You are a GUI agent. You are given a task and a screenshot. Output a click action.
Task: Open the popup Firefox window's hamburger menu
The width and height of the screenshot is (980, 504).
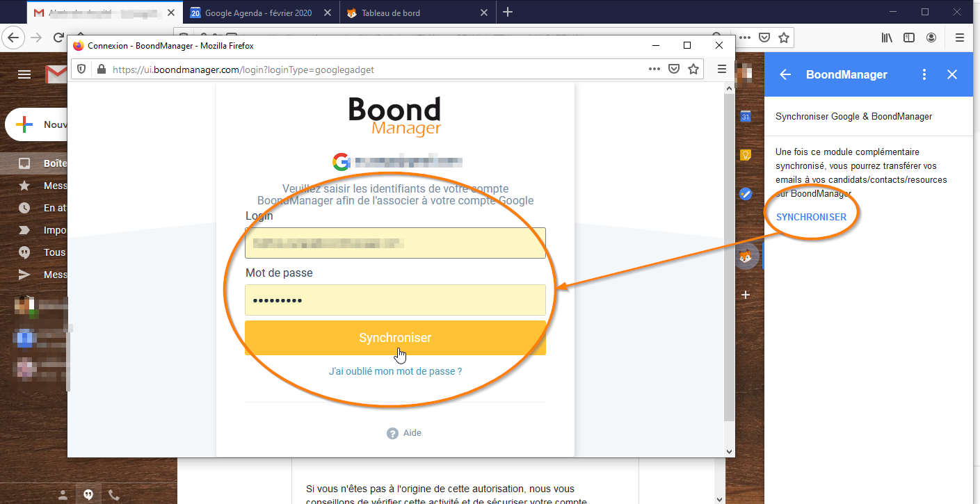[722, 69]
